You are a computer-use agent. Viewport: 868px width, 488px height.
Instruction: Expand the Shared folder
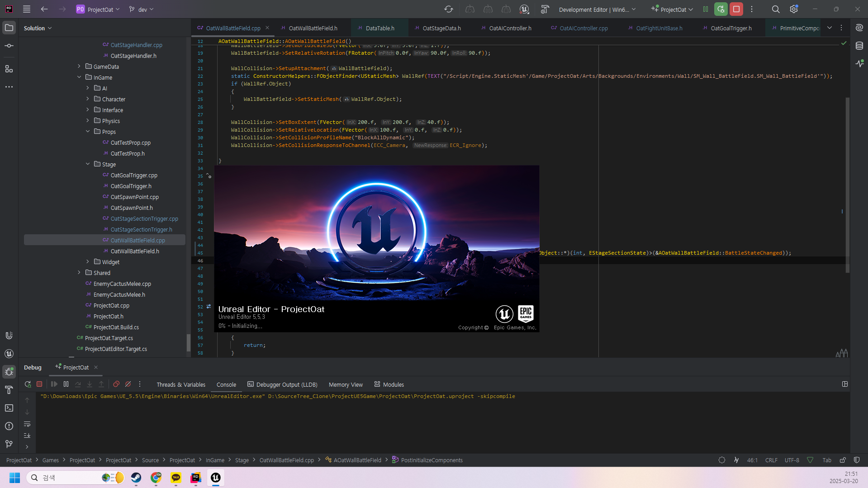pyautogui.click(x=79, y=273)
